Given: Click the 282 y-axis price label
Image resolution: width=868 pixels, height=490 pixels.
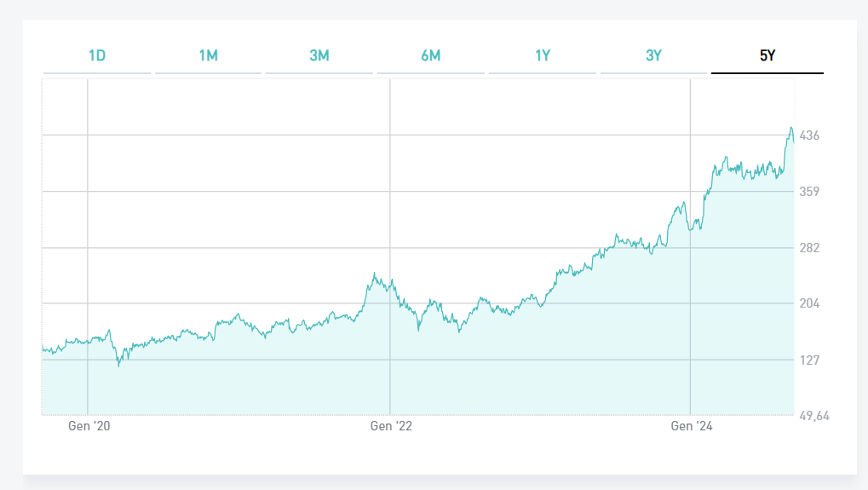Looking at the screenshot, I should pyautogui.click(x=809, y=248).
